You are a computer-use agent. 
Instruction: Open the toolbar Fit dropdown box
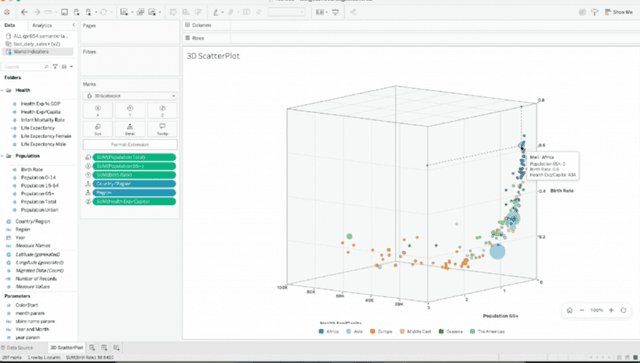[x=287, y=12]
